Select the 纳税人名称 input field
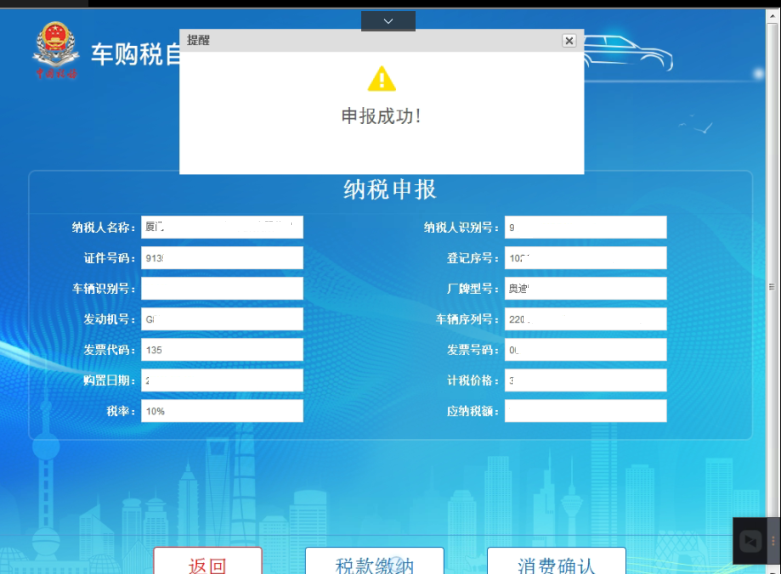Viewport: 781px width, 574px height. (222, 227)
